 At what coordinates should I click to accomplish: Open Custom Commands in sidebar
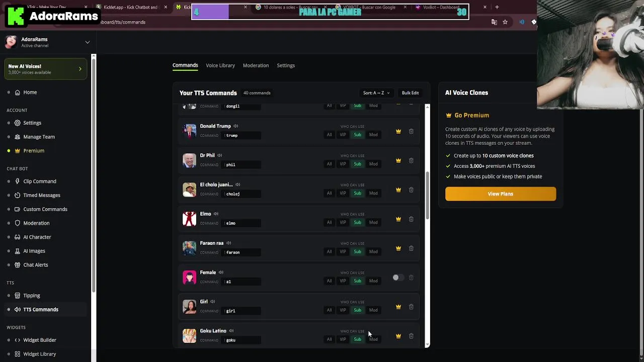coord(45,209)
